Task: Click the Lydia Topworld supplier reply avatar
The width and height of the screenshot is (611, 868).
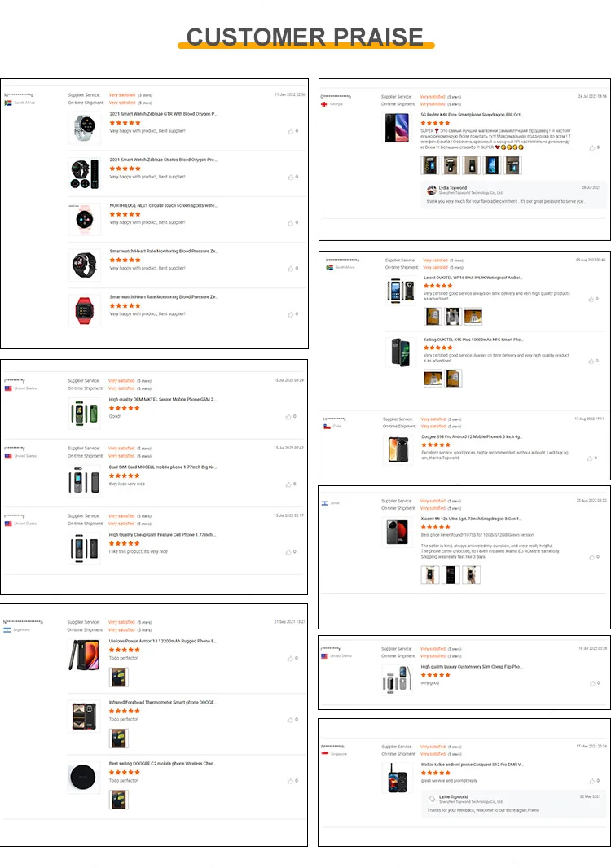Action: tap(432, 190)
